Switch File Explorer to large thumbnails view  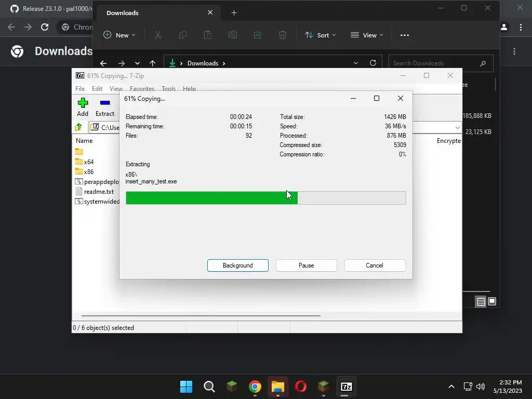point(492,301)
